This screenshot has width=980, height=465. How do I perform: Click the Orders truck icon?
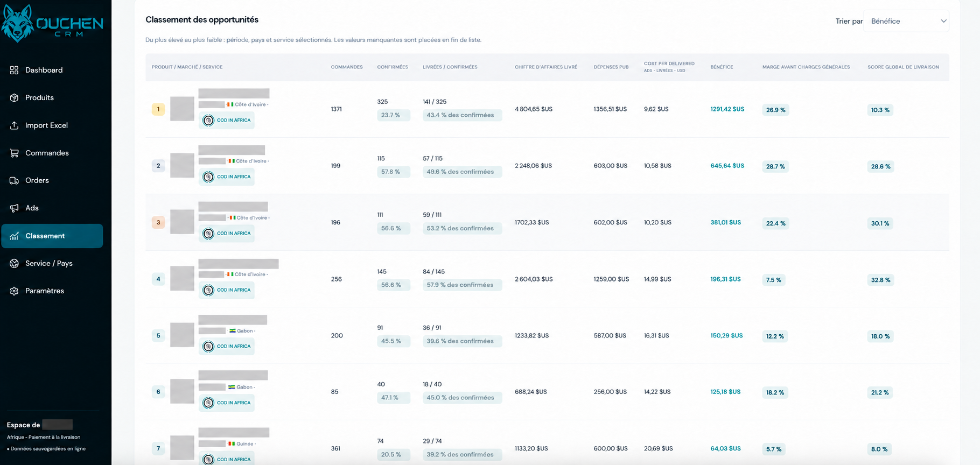coord(14,180)
